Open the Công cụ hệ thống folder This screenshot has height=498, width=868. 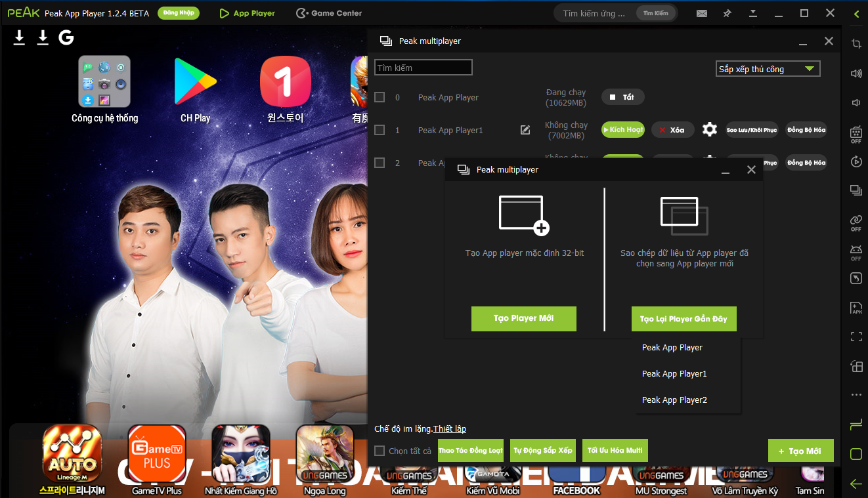point(104,89)
